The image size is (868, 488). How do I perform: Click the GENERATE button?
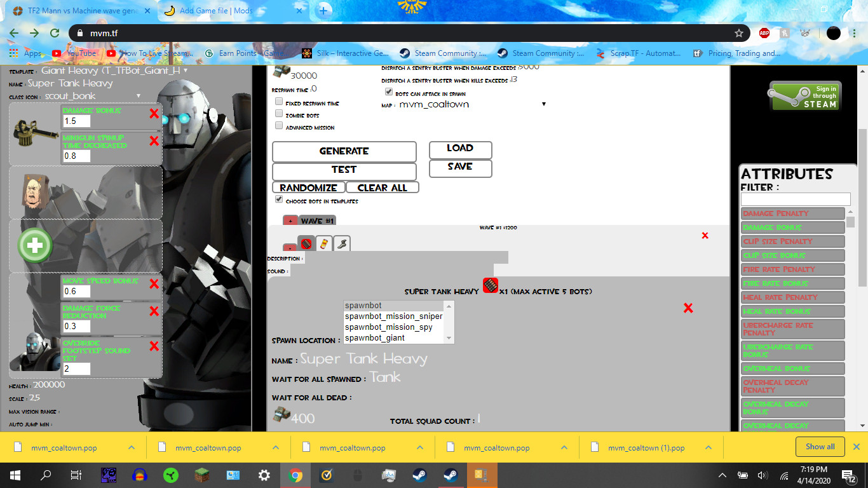point(344,151)
